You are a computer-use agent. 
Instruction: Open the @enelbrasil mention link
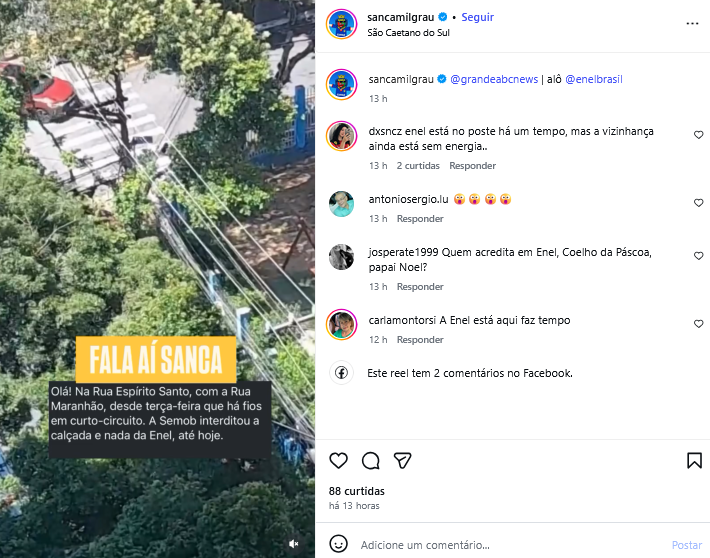tap(594, 79)
